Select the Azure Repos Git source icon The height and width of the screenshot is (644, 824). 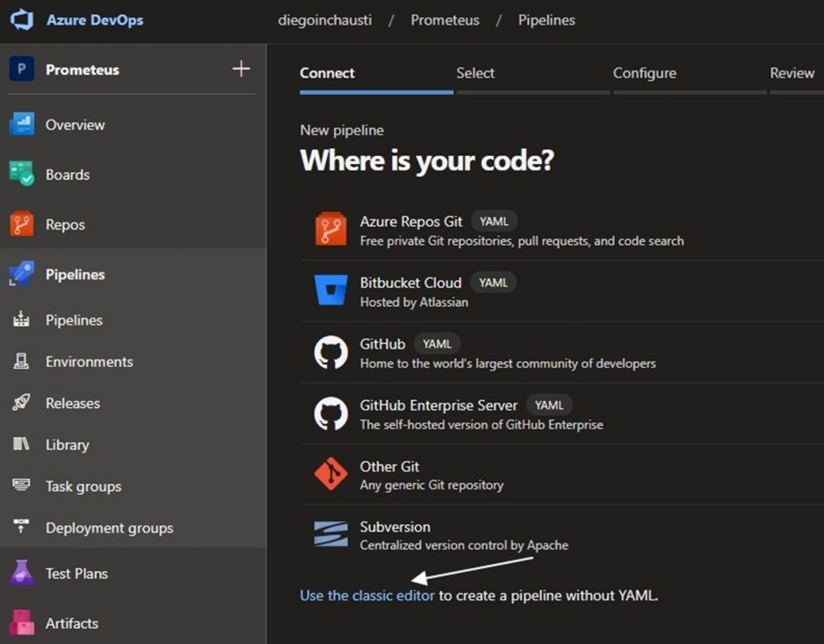click(x=330, y=228)
